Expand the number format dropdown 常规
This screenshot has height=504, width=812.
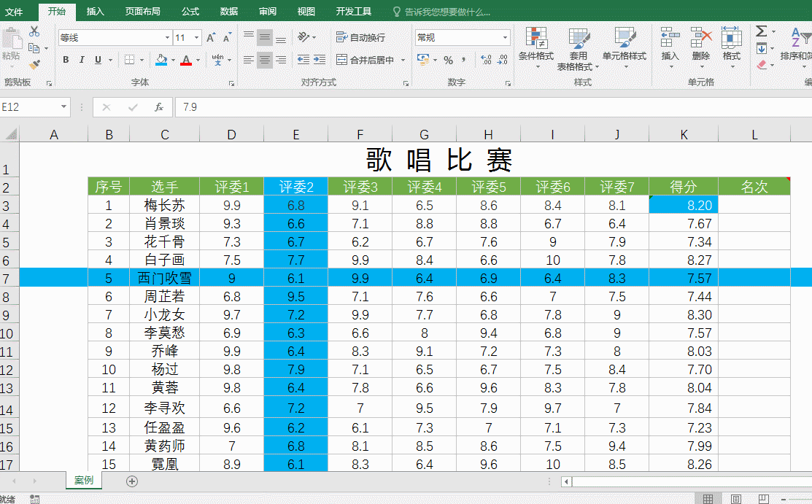pyautogui.click(x=505, y=38)
